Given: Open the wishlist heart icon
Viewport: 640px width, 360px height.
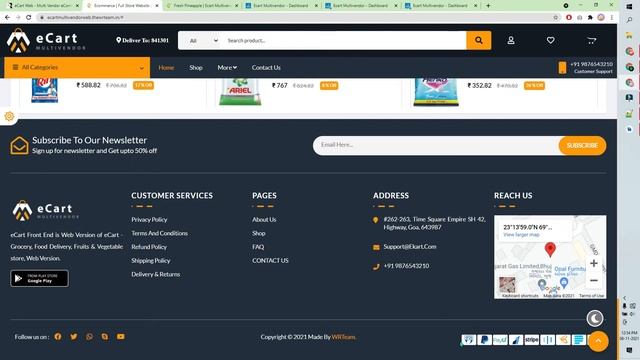Looking at the screenshot, I should click(x=550, y=40).
